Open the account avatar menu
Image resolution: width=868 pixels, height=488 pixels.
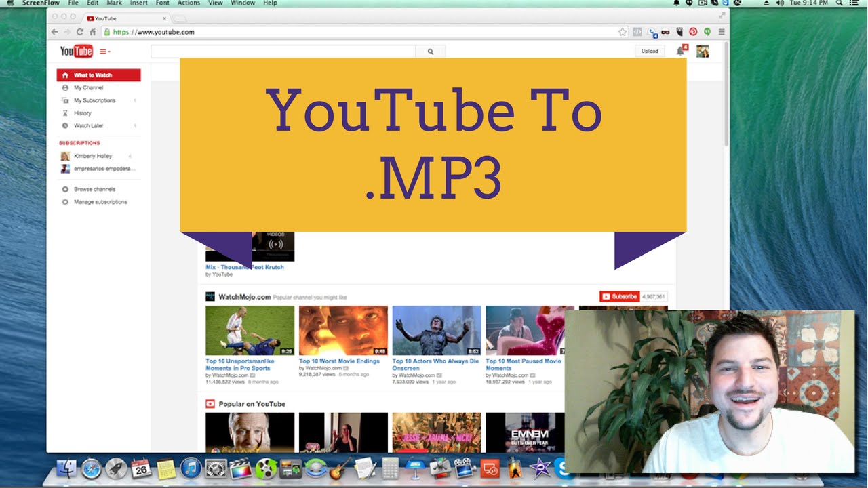point(703,52)
